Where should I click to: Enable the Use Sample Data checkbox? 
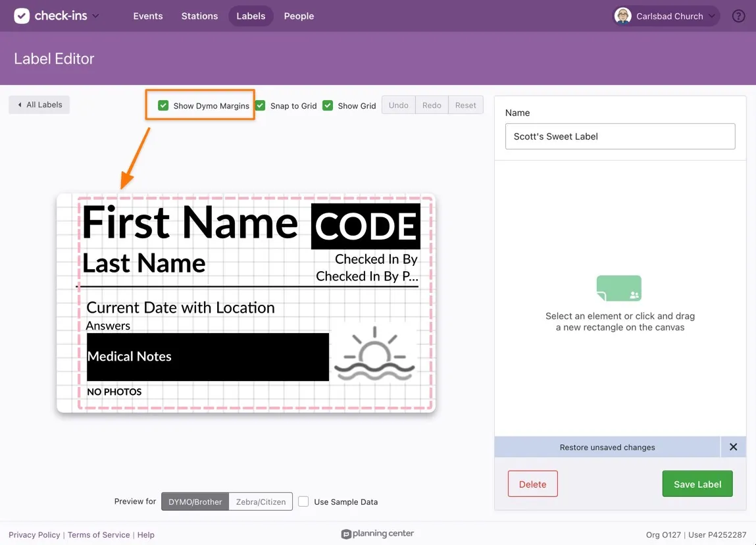[303, 502]
